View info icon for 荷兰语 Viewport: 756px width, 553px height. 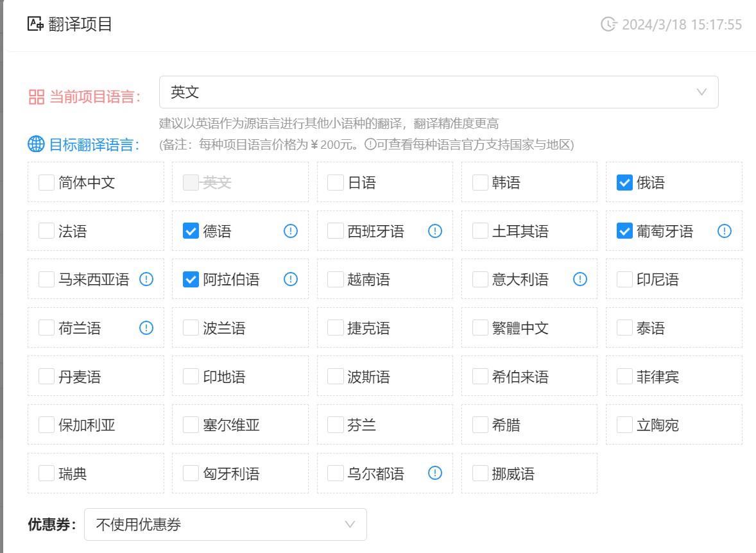coord(146,328)
